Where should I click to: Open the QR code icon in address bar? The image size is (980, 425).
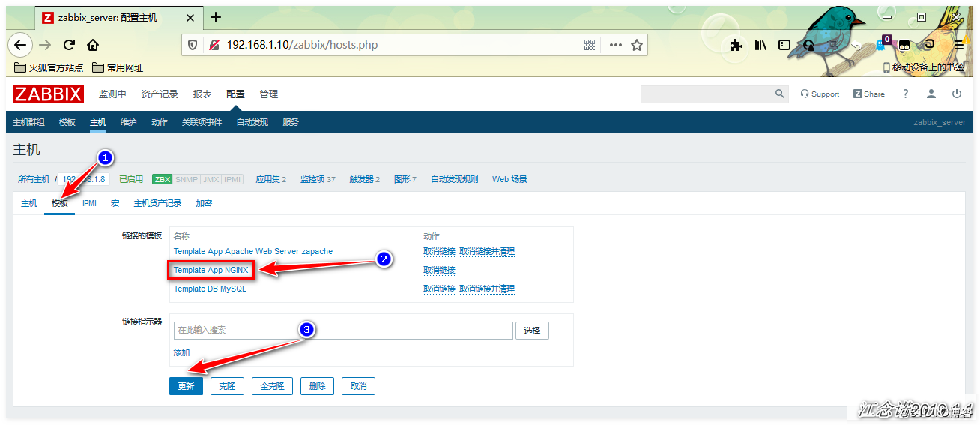click(590, 45)
